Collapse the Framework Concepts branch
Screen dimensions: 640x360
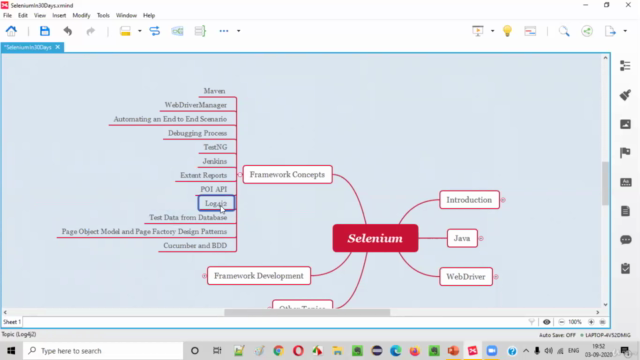pyautogui.click(x=240, y=175)
